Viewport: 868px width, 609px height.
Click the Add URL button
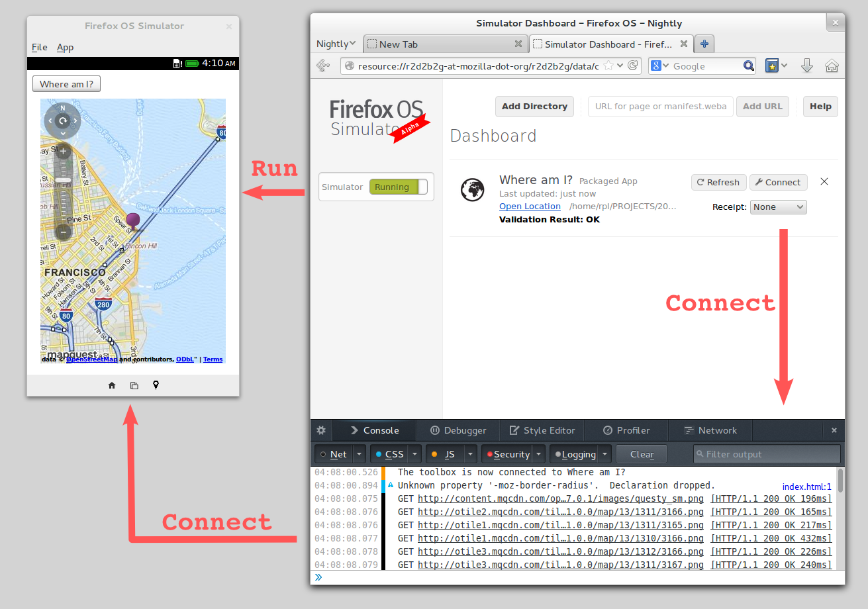pyautogui.click(x=763, y=107)
